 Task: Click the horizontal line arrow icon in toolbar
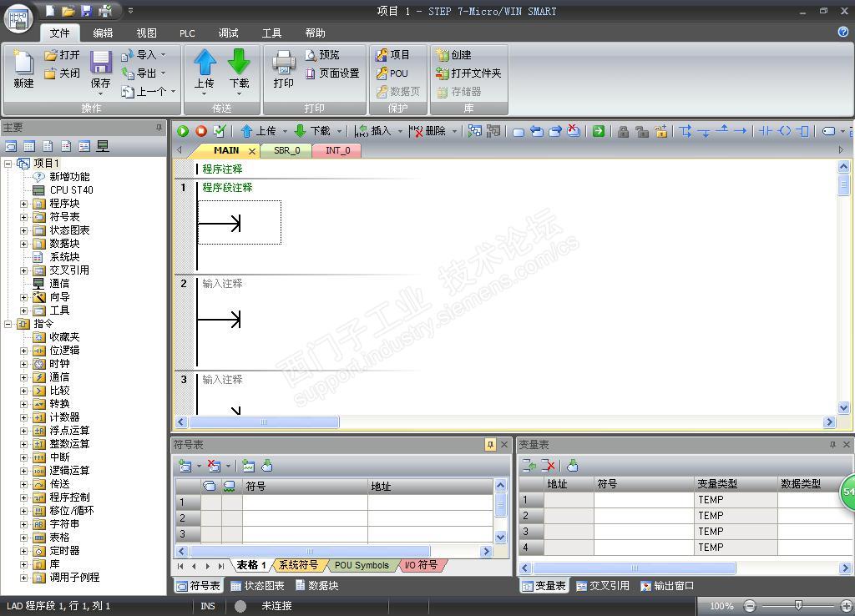click(x=740, y=131)
